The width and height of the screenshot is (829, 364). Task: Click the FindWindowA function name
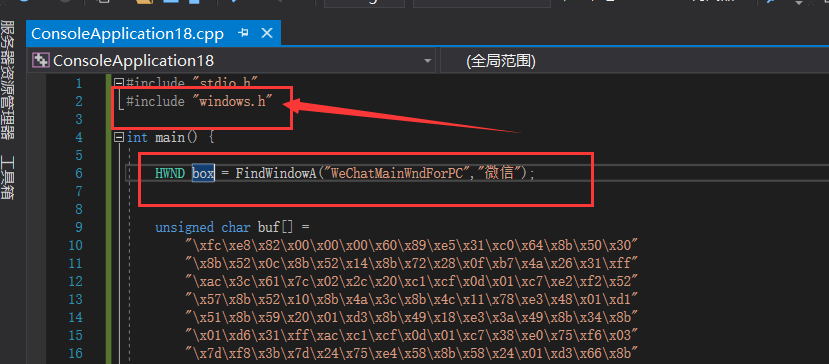click(x=276, y=173)
